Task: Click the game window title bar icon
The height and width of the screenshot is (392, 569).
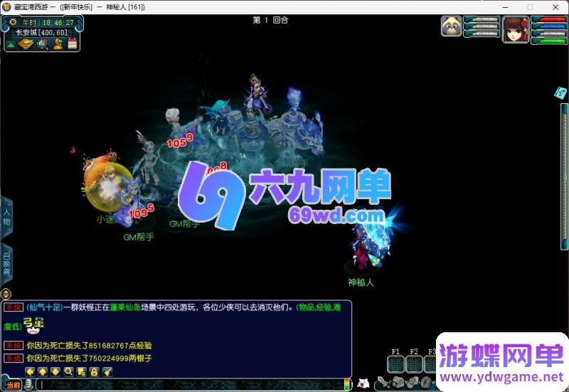Action: pyautogui.click(x=6, y=7)
